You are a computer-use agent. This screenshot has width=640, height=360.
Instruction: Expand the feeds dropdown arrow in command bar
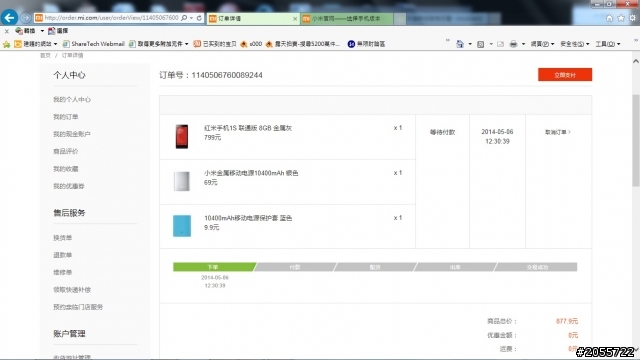(x=491, y=44)
